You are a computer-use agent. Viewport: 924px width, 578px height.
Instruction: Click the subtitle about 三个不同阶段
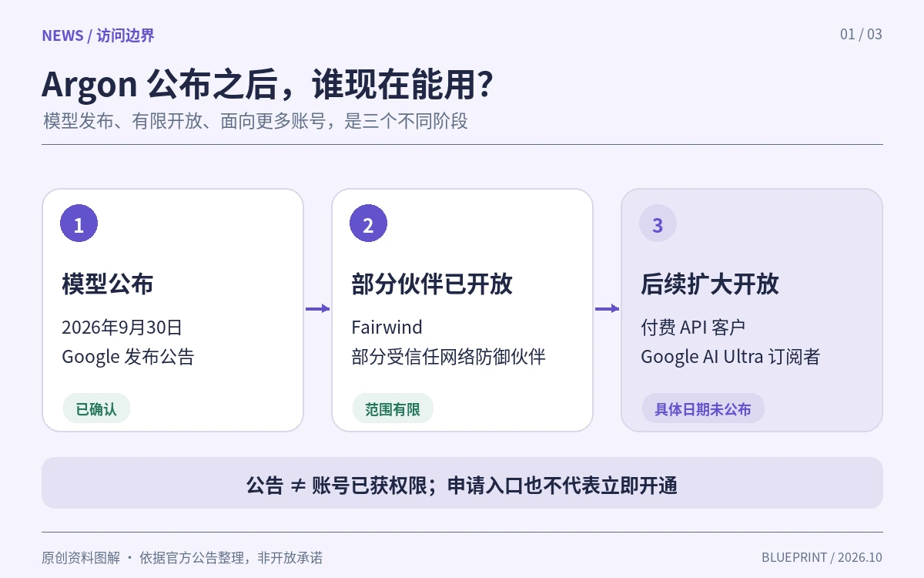pyautogui.click(x=256, y=121)
